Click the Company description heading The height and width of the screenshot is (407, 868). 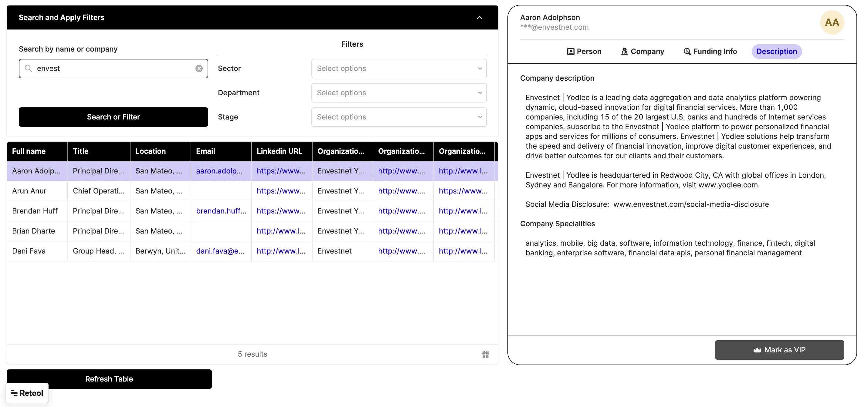click(557, 78)
